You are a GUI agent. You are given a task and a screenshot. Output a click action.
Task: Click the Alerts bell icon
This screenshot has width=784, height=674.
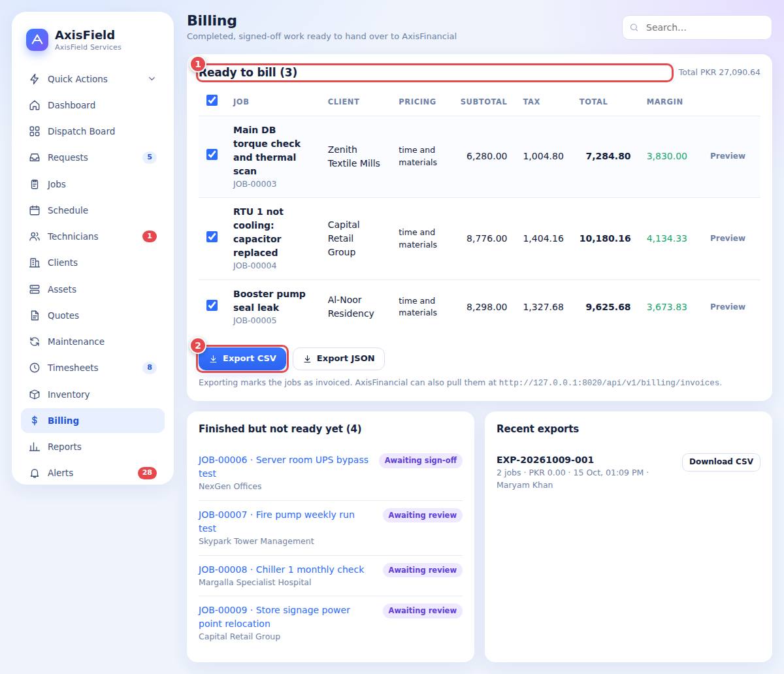tap(35, 473)
